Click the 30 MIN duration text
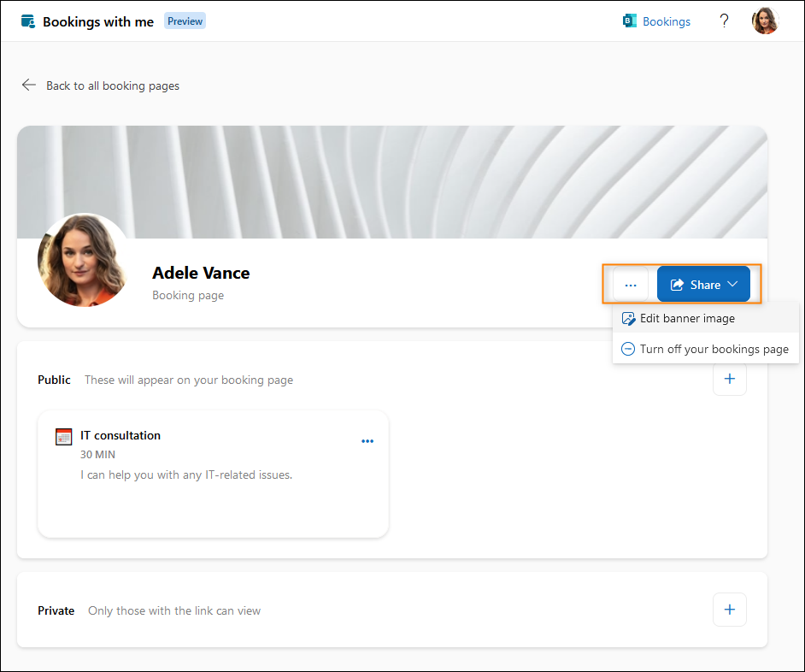The height and width of the screenshot is (672, 805). point(97,455)
